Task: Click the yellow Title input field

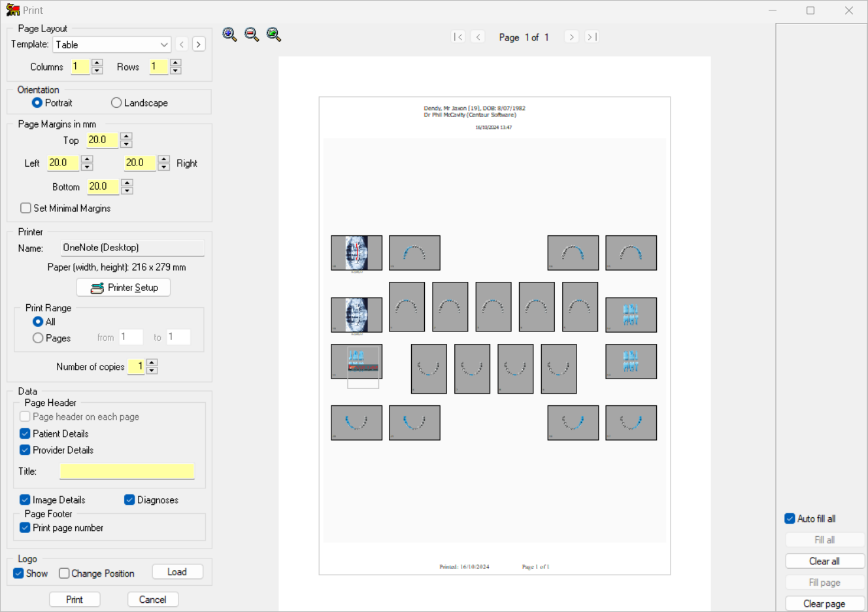Action: click(x=127, y=471)
